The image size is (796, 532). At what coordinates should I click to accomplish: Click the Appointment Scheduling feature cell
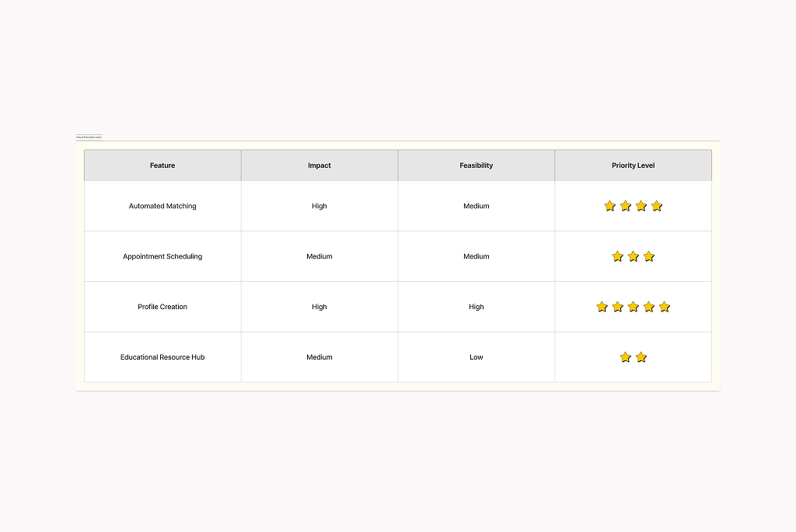162,256
